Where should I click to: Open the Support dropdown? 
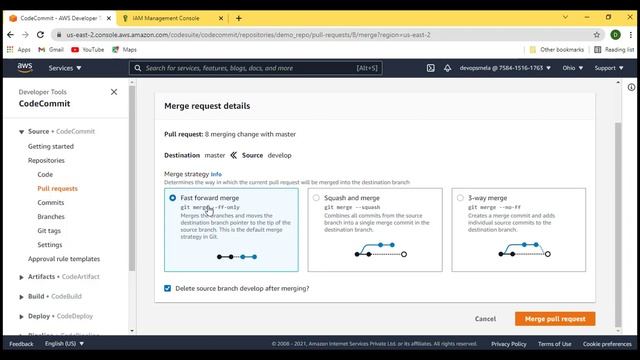pyautogui.click(x=609, y=68)
